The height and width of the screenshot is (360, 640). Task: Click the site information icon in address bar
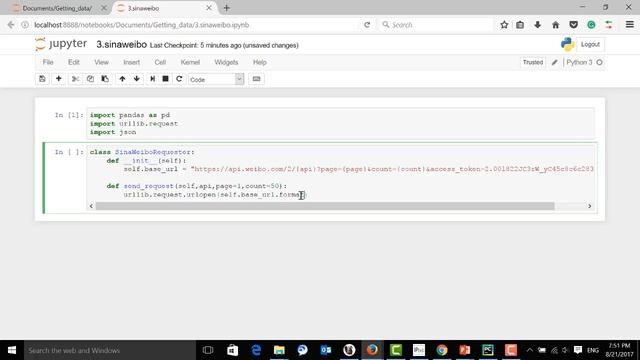pyautogui.click(x=25, y=25)
